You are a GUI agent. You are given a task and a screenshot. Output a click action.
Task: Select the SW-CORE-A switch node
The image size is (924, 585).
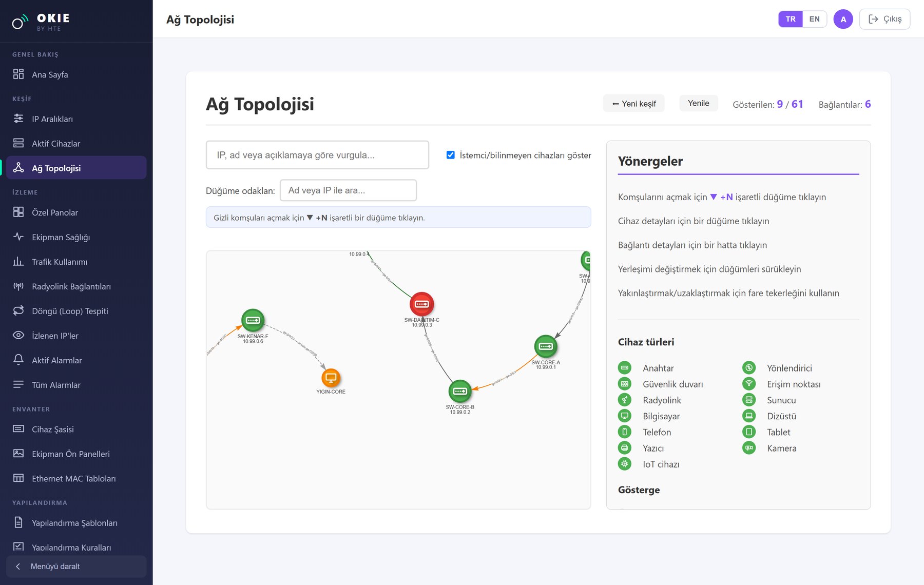546,346
